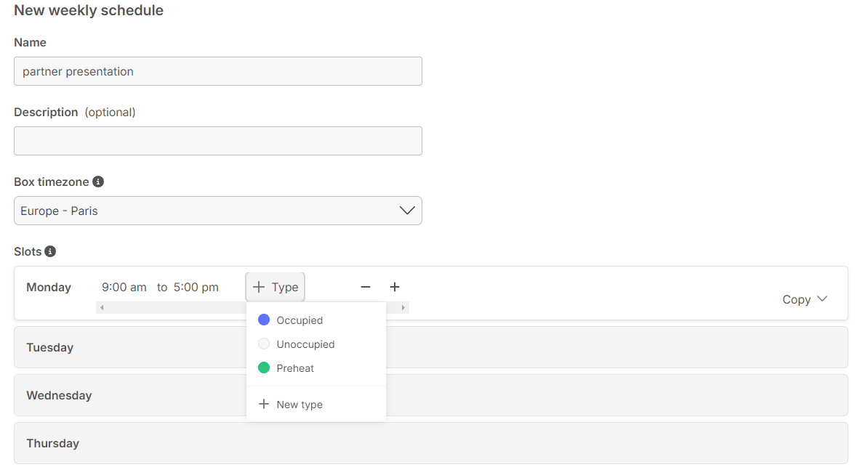Choose Preheat slot type
This screenshot has width=868, height=467.
316,368
